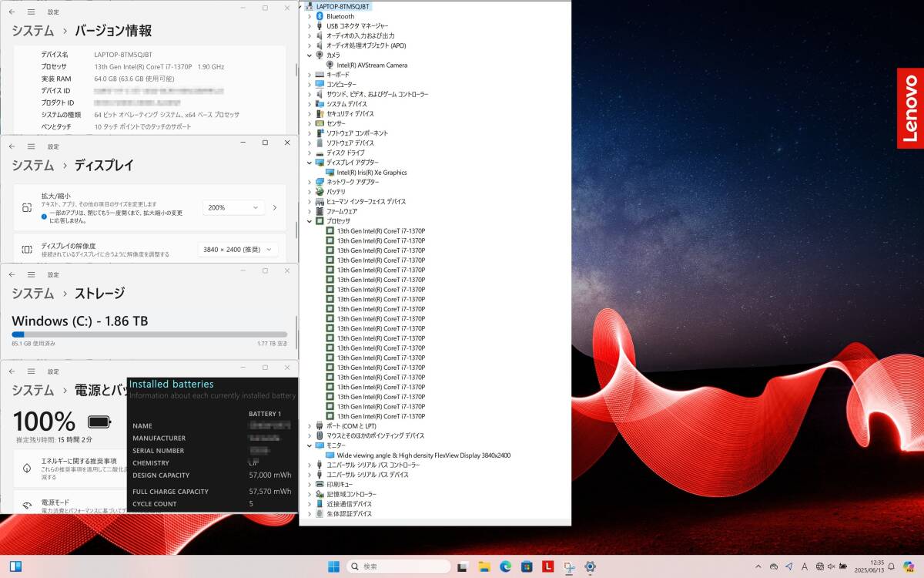Click the バッテリ category icon
The width and height of the screenshot is (924, 578).
click(320, 192)
